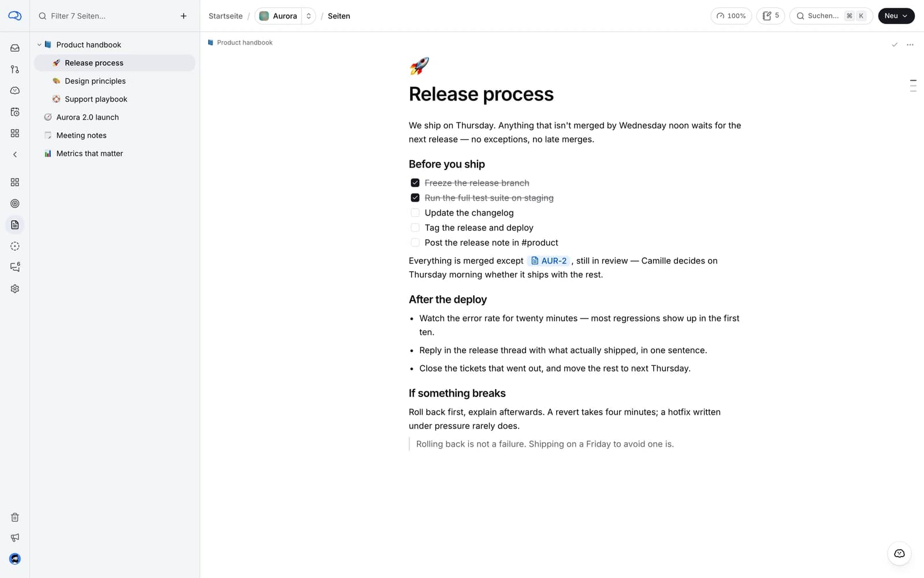Open the pull request branch icon
This screenshot has height=578, width=924.
tap(15, 69)
